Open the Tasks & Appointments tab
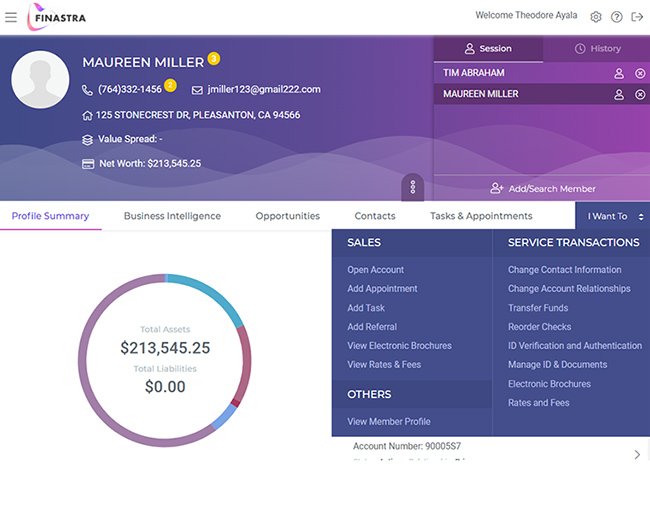 [x=481, y=216]
